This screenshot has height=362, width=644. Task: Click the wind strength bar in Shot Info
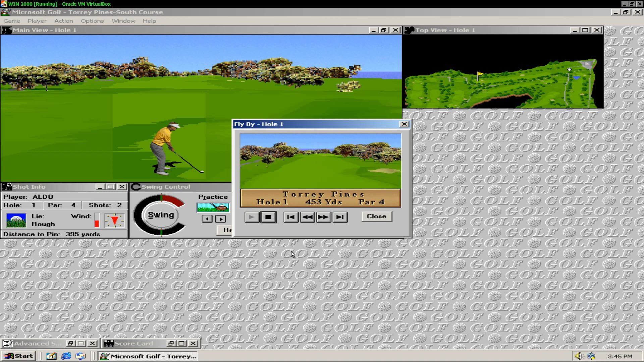click(x=97, y=220)
